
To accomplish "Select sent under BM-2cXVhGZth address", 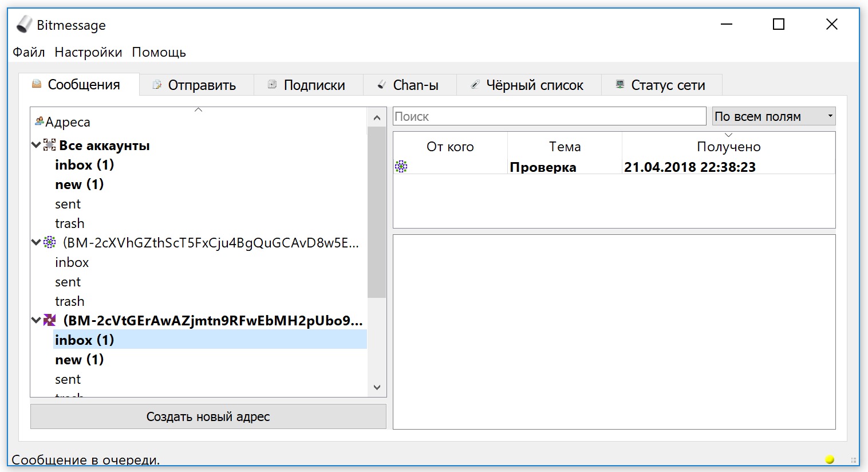I will tap(68, 282).
